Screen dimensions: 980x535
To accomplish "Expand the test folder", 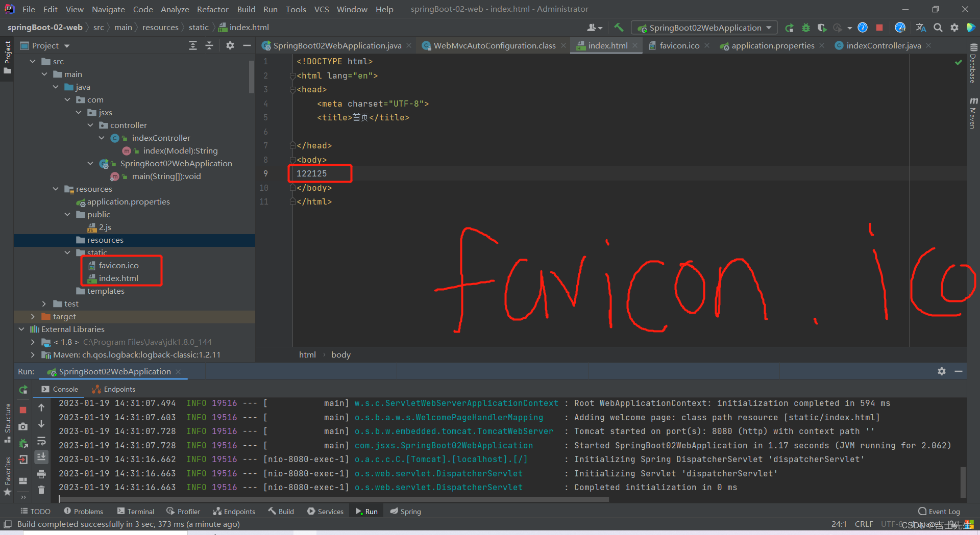I will [44, 303].
